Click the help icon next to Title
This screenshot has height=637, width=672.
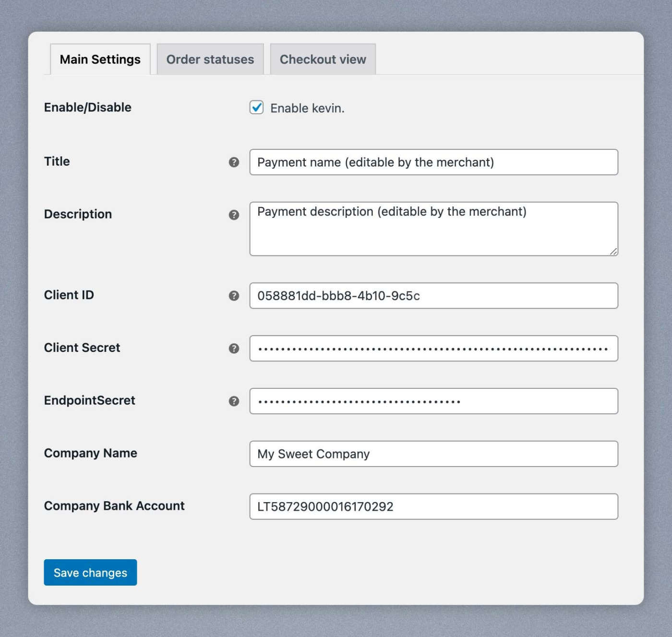click(x=234, y=162)
